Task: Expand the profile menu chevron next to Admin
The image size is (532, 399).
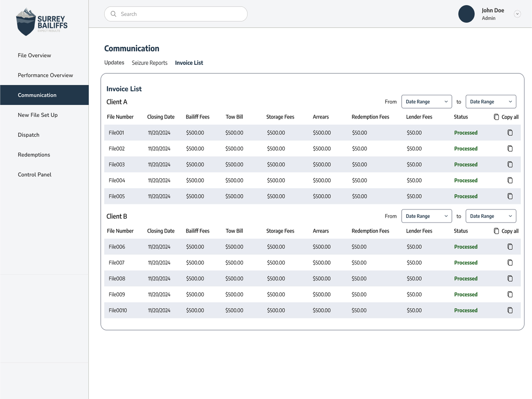Action: pyautogui.click(x=517, y=14)
